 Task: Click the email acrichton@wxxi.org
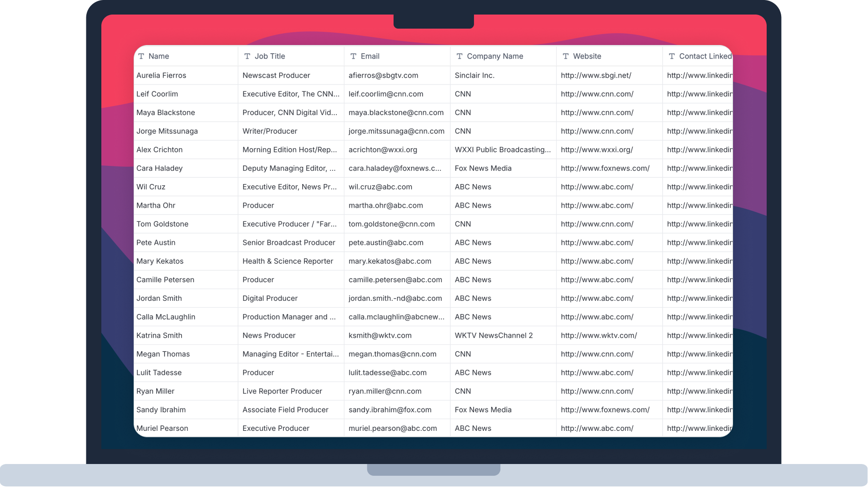pyautogui.click(x=383, y=150)
